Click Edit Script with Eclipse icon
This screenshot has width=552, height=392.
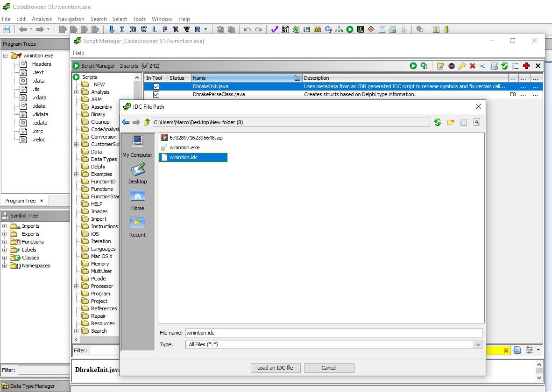[x=451, y=66]
